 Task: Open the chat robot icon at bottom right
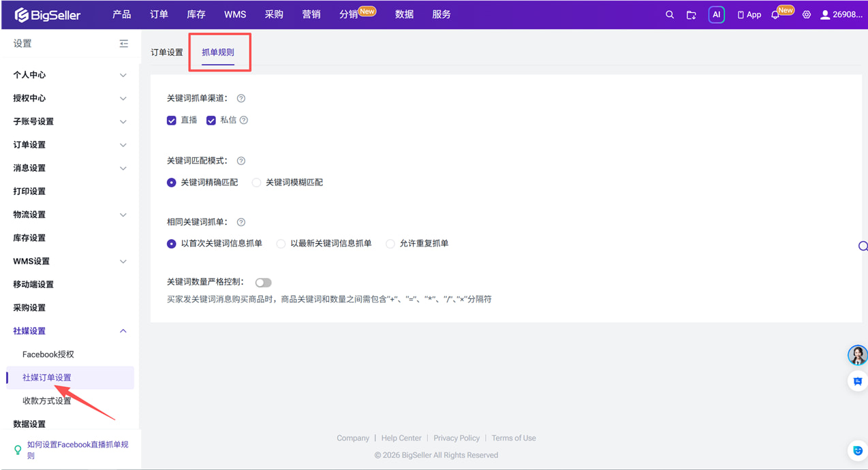pyautogui.click(x=858, y=450)
